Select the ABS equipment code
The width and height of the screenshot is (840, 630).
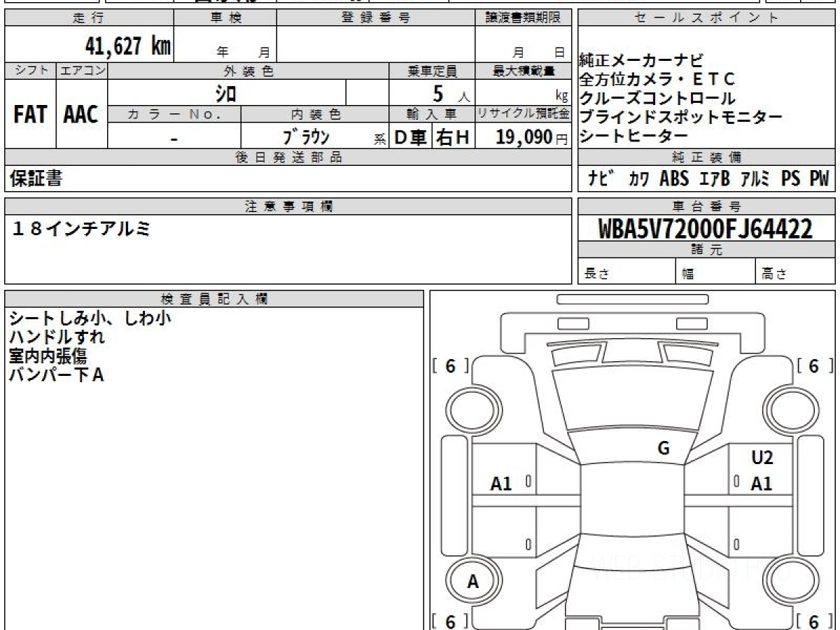click(674, 179)
